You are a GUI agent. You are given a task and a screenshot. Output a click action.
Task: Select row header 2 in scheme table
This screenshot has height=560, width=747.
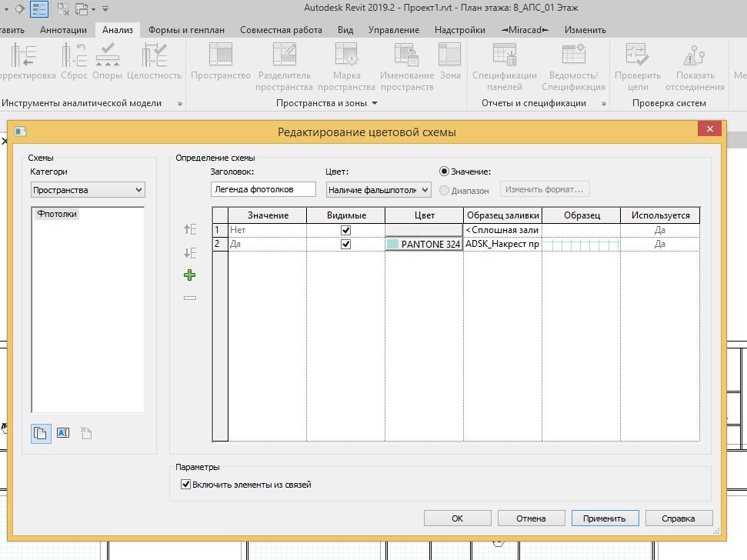220,244
